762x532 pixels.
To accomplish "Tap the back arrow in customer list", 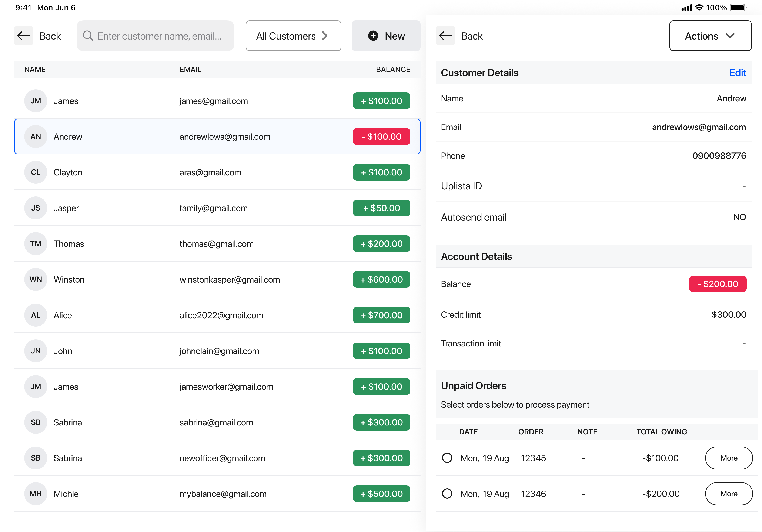I will [24, 36].
